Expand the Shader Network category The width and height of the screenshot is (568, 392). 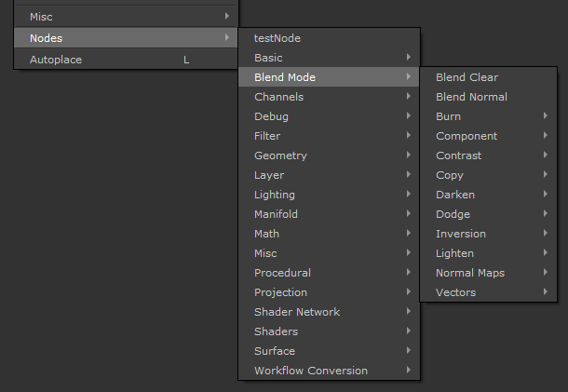coord(296,312)
